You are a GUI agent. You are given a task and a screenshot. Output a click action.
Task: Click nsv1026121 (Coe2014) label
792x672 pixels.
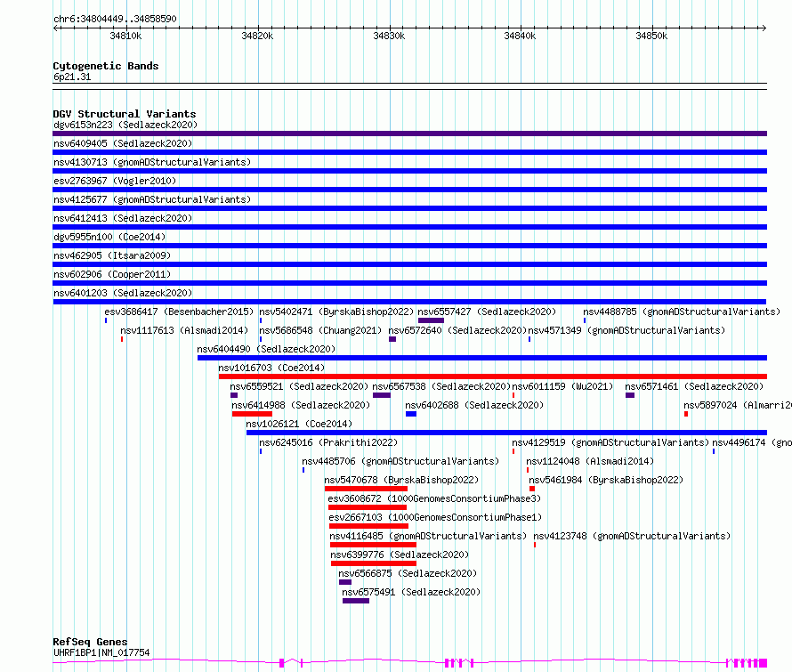click(x=299, y=424)
